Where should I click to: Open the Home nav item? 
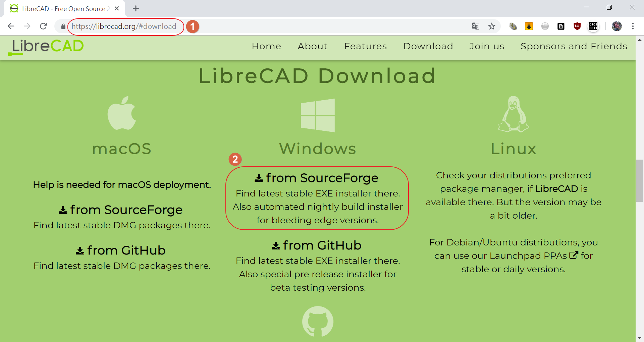267,46
